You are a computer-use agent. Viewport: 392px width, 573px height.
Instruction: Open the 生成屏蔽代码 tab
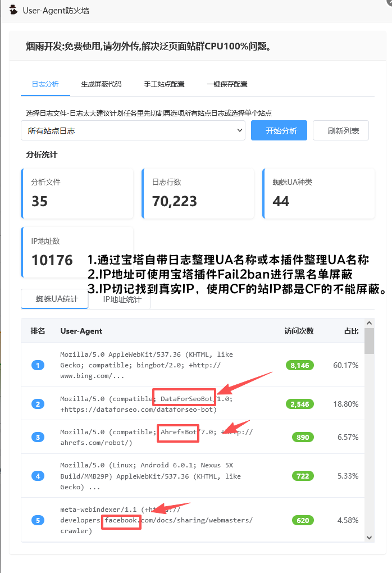tap(101, 84)
